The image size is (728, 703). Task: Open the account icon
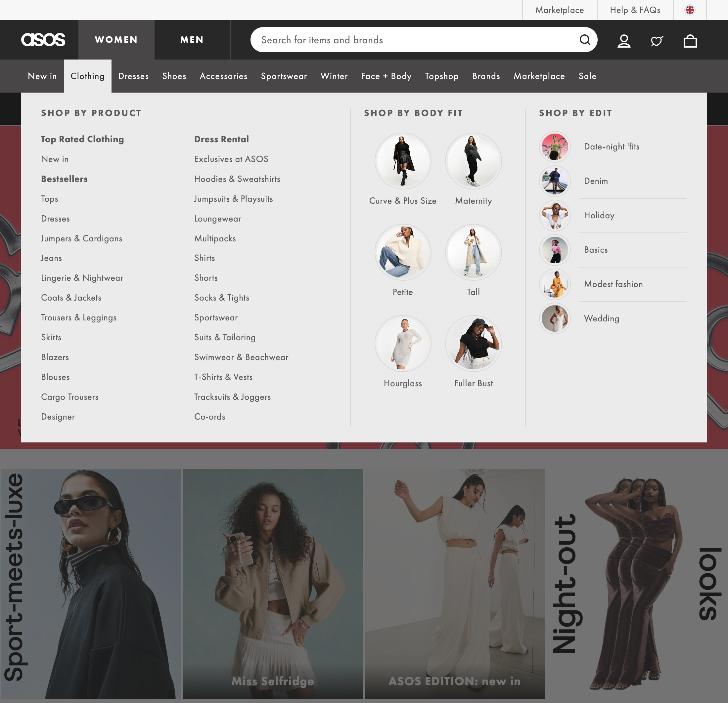(624, 41)
